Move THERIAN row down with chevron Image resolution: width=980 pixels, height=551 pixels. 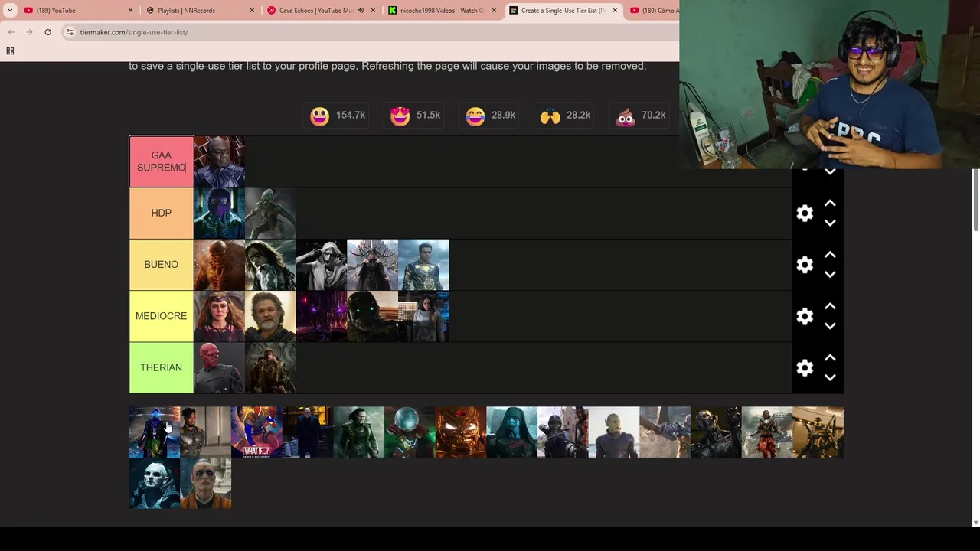click(x=830, y=377)
